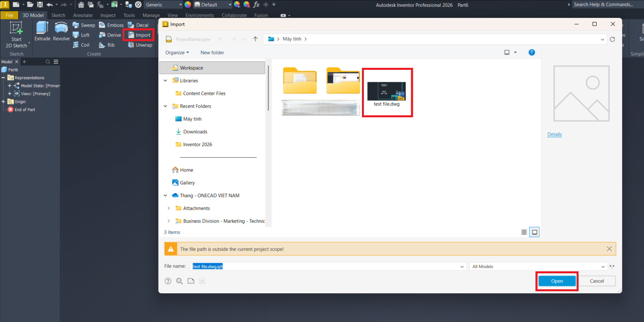Viewport: 644px width, 322px height.
Task: Select the Unwrap tool
Action: (140, 45)
